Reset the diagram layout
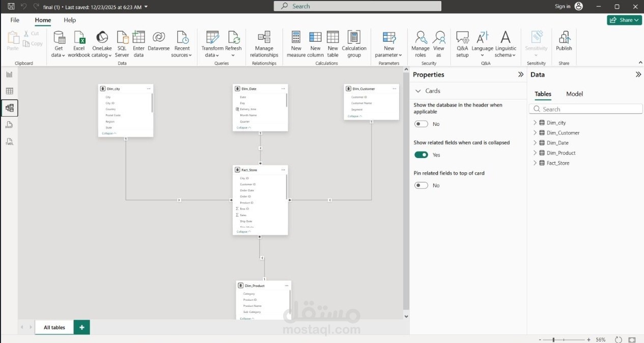 coord(619,339)
